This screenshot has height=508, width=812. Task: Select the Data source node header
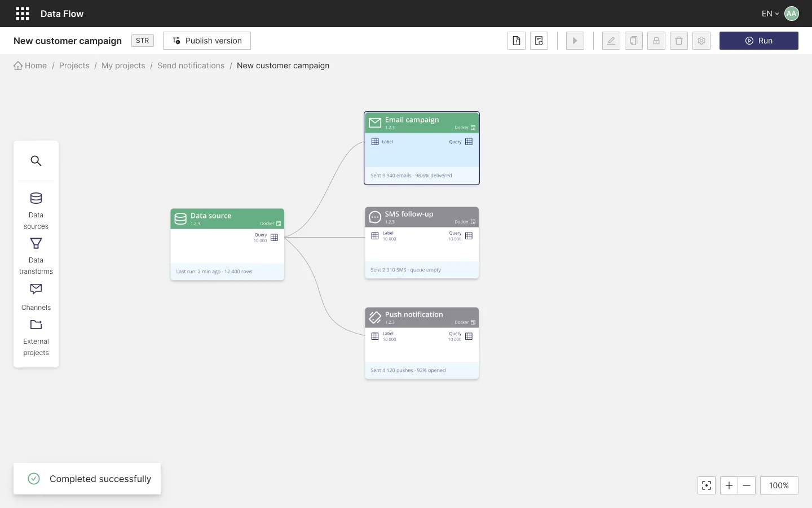(227, 219)
